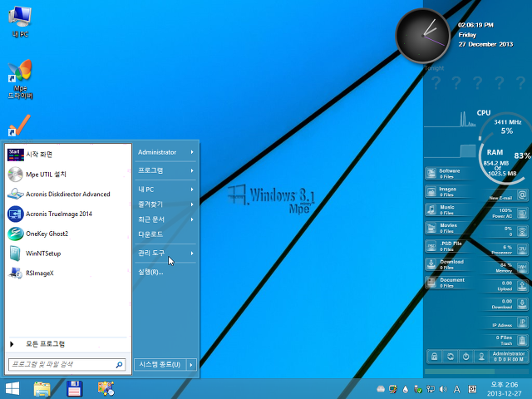This screenshot has width=532, height=399.
Task: Expand the Administrator submenu
Action: [x=165, y=152]
